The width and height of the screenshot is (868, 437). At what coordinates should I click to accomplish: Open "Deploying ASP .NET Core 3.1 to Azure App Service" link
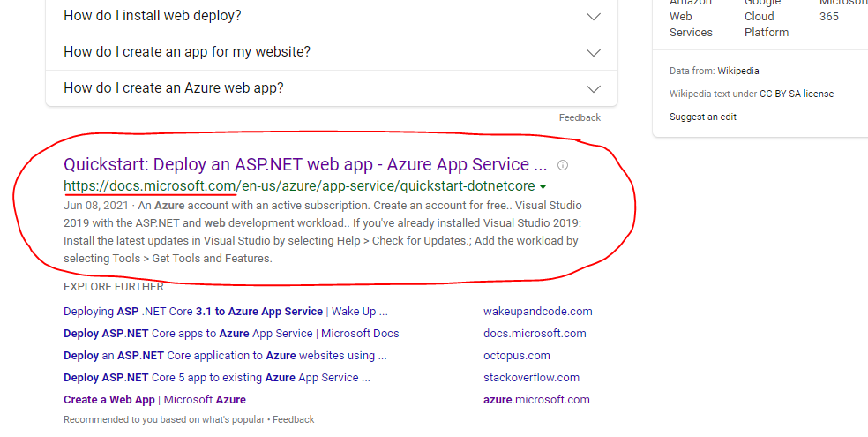click(x=225, y=312)
